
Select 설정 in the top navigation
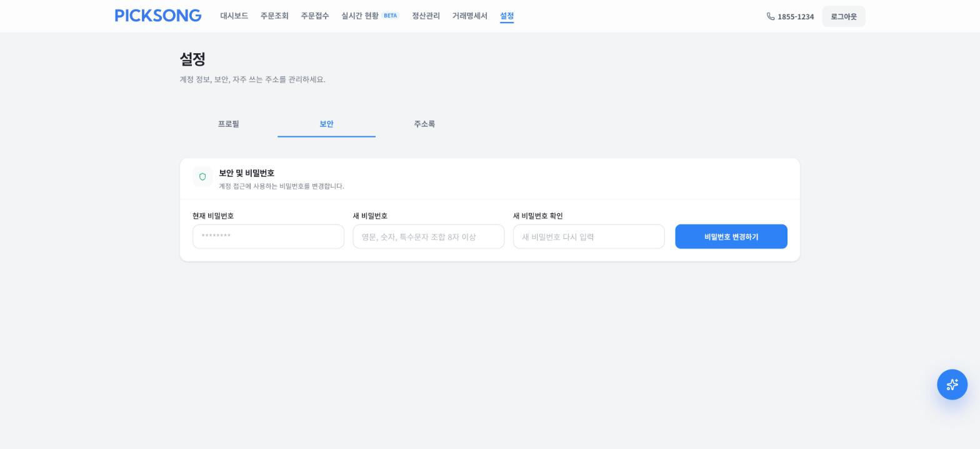point(507,16)
